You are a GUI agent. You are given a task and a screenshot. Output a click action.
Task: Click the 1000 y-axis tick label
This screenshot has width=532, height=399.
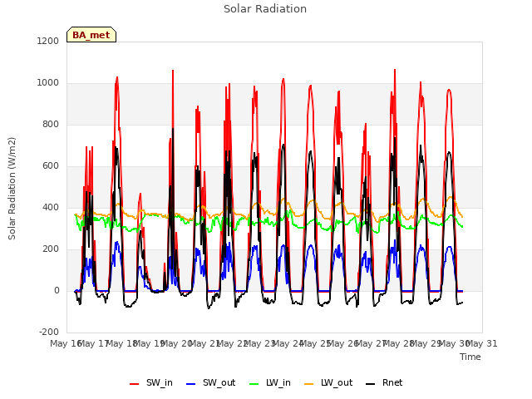48,83
